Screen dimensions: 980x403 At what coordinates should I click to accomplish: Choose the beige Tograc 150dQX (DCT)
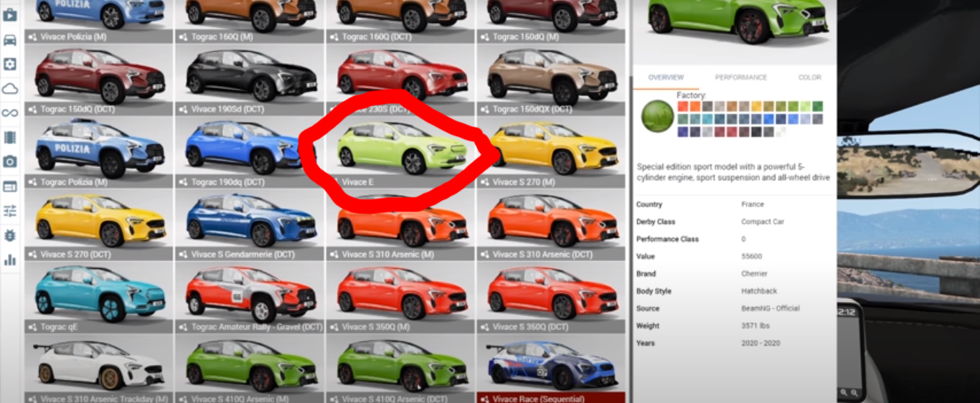coord(550,80)
